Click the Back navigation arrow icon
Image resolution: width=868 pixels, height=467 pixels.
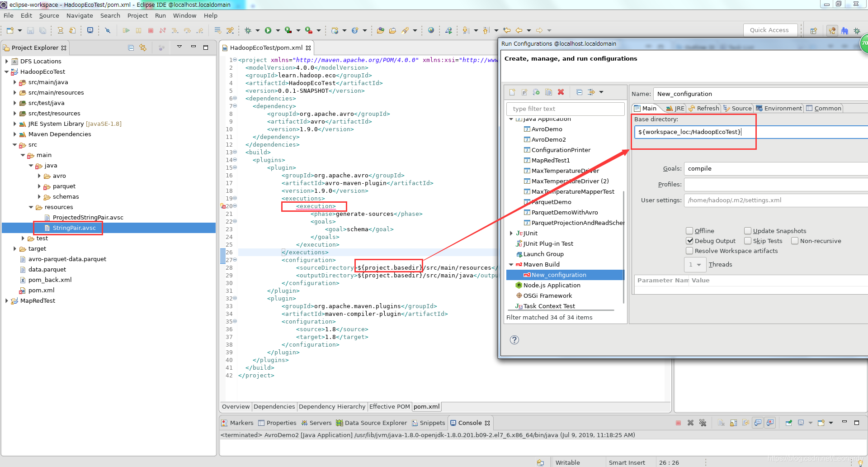pos(519,30)
